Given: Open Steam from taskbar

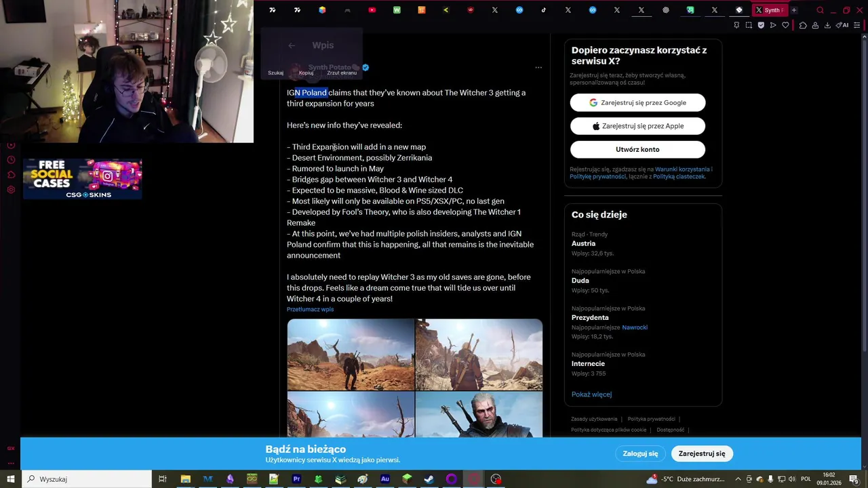Looking at the screenshot, I should coord(429,479).
